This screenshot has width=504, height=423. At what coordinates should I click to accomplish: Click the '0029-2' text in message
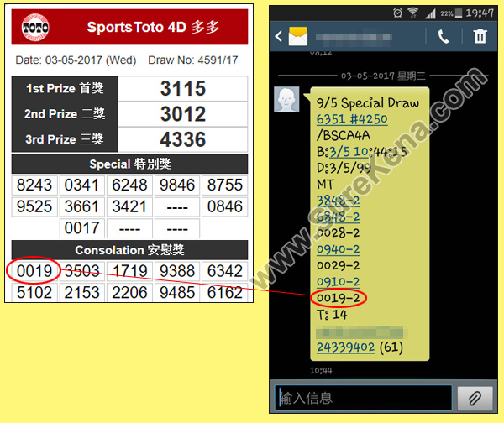coord(339,265)
